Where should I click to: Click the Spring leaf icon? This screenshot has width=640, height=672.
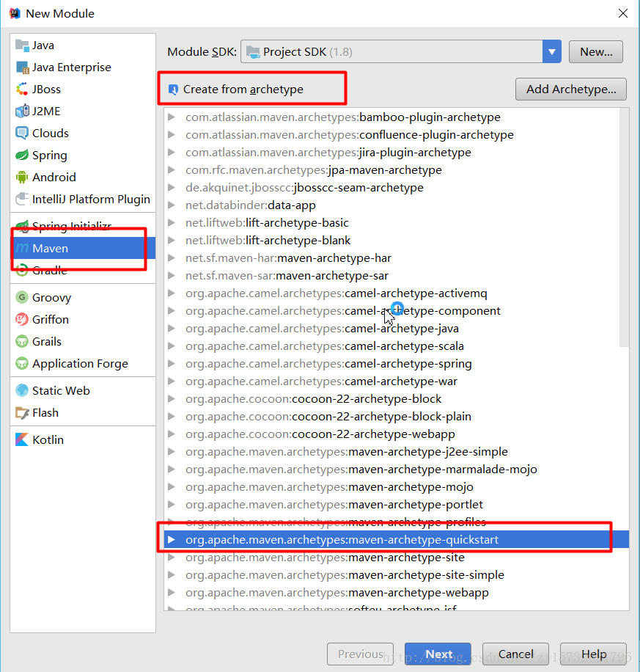click(22, 155)
